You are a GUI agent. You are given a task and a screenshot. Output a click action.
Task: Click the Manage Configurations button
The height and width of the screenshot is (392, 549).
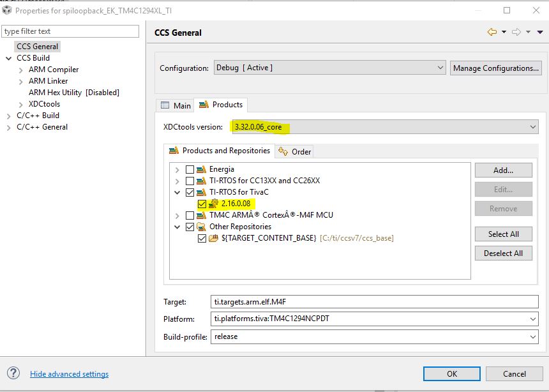pos(496,68)
